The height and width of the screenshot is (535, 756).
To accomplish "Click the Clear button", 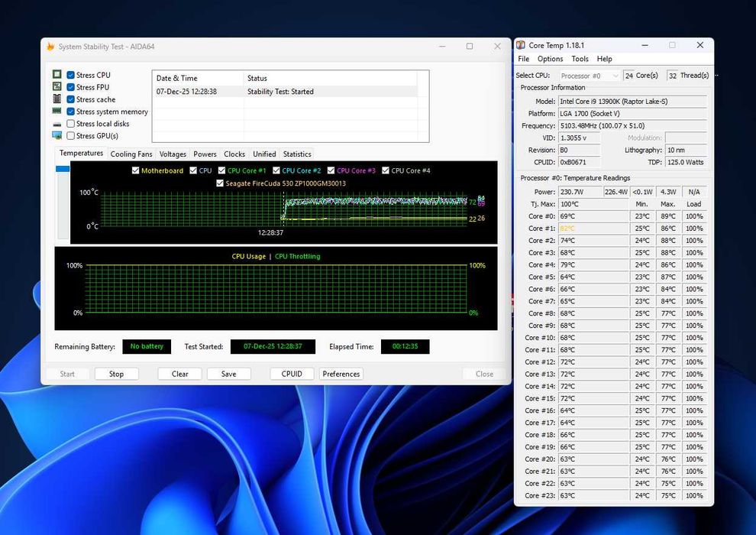I will tap(180, 374).
